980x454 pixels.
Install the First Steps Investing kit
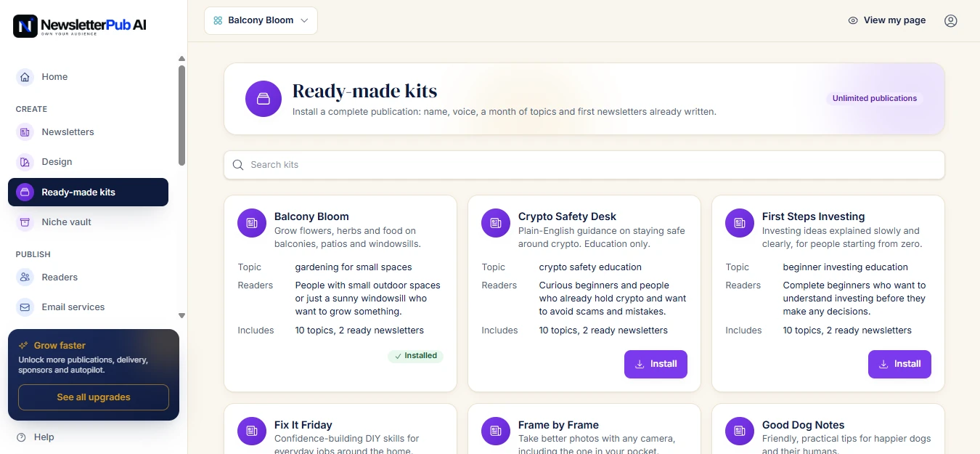(x=899, y=364)
